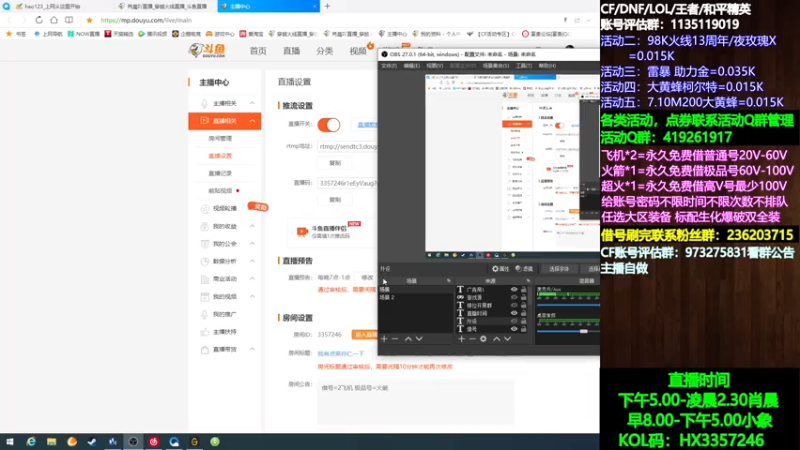Copy the stream key with 复制
The width and height of the screenshot is (800, 450).
click(x=335, y=200)
